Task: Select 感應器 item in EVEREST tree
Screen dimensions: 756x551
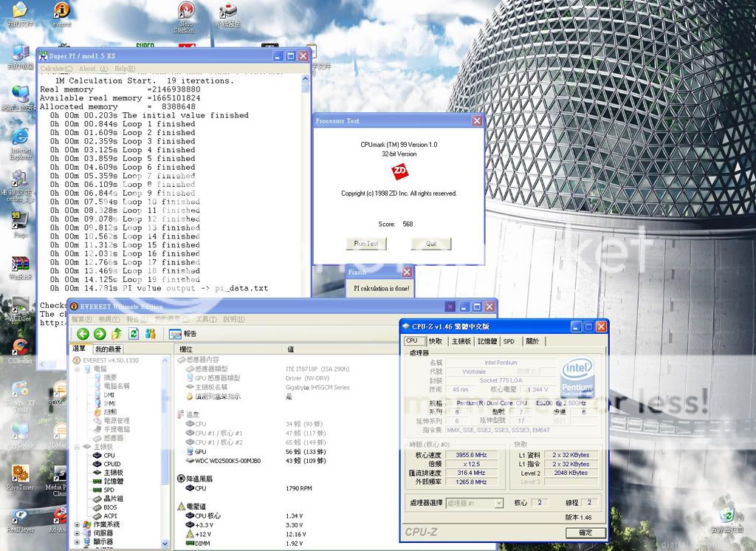Action: pos(109,438)
